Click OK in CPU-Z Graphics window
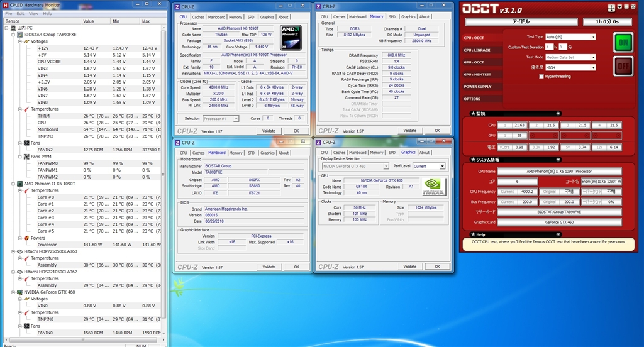644x347 pixels. tap(438, 267)
